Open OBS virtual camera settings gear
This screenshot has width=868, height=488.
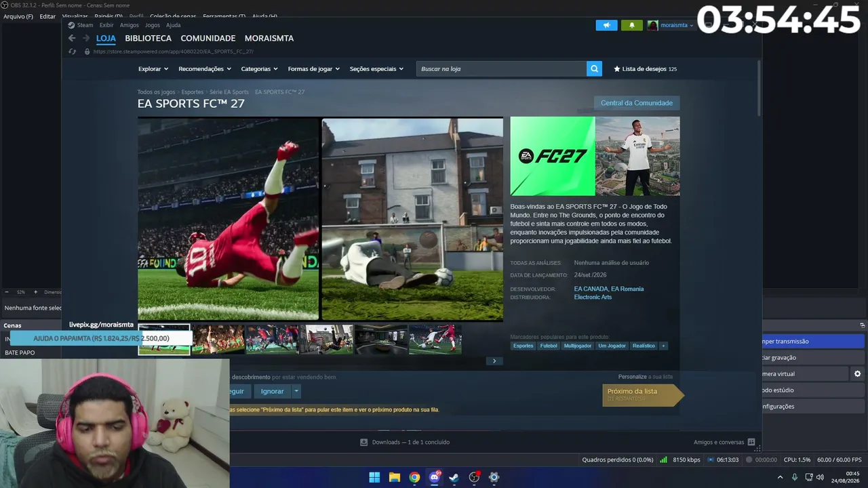[858, 373]
